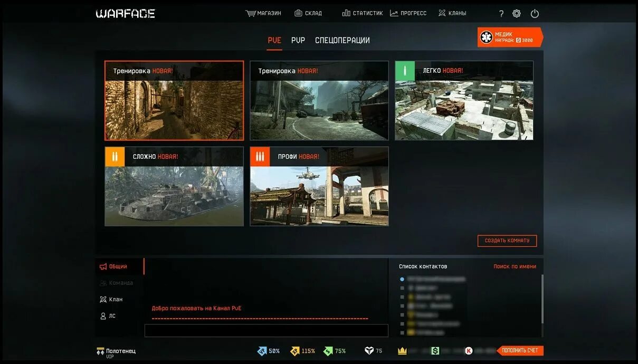Click the red K credits icon
Screen dimensions: 638x364
469,351
